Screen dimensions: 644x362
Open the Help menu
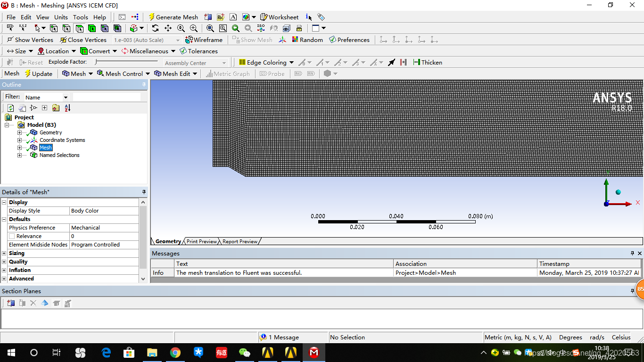(x=99, y=17)
